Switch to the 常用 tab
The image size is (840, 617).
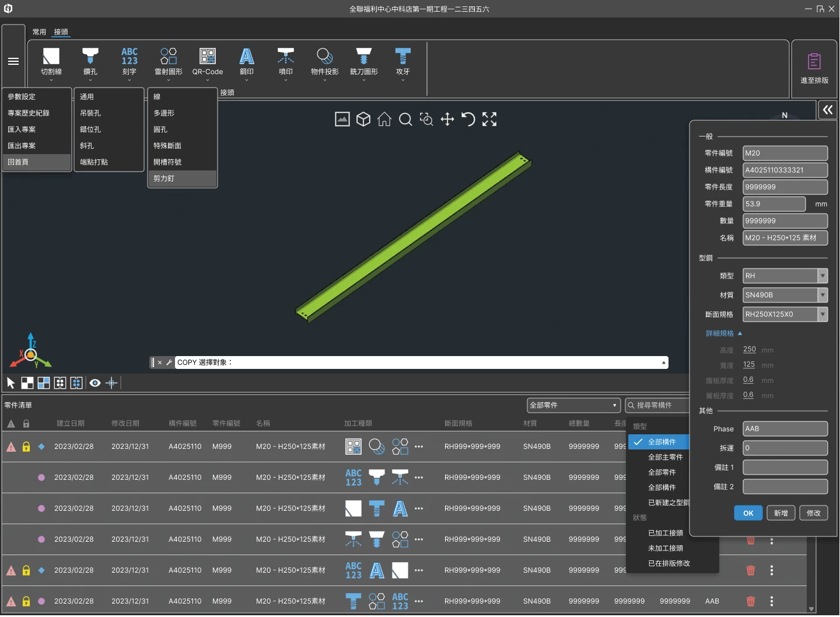[39, 32]
